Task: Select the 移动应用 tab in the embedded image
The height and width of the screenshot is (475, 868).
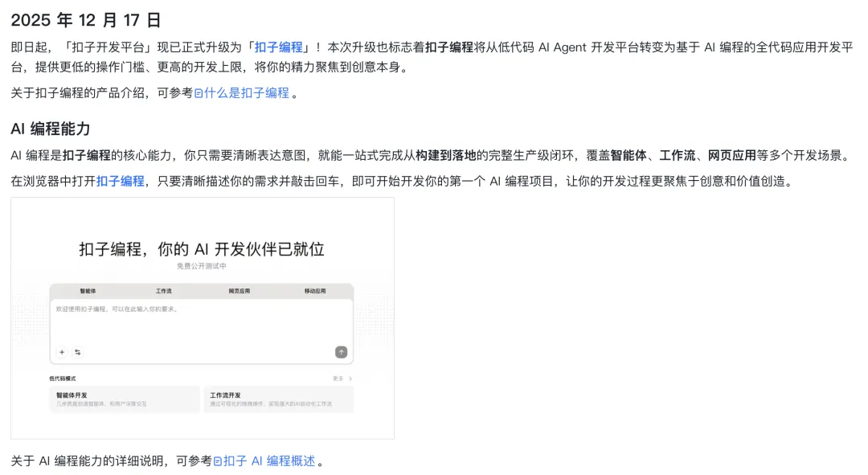Action: [x=315, y=291]
